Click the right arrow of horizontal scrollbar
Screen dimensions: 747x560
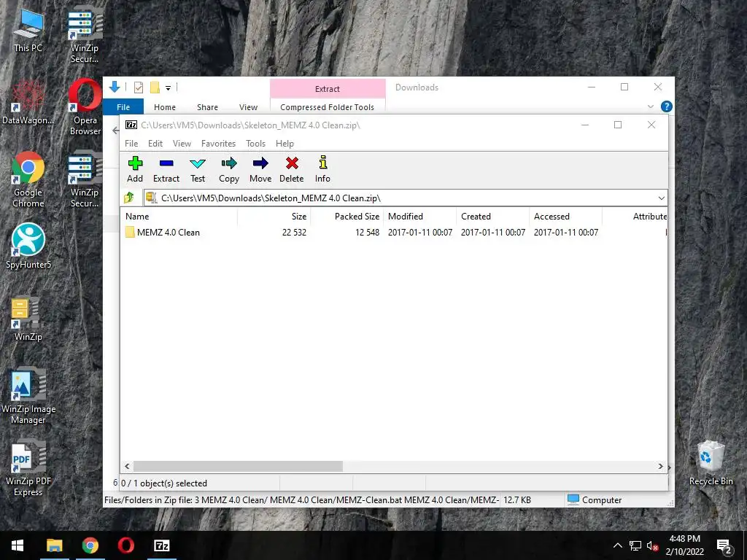point(660,466)
